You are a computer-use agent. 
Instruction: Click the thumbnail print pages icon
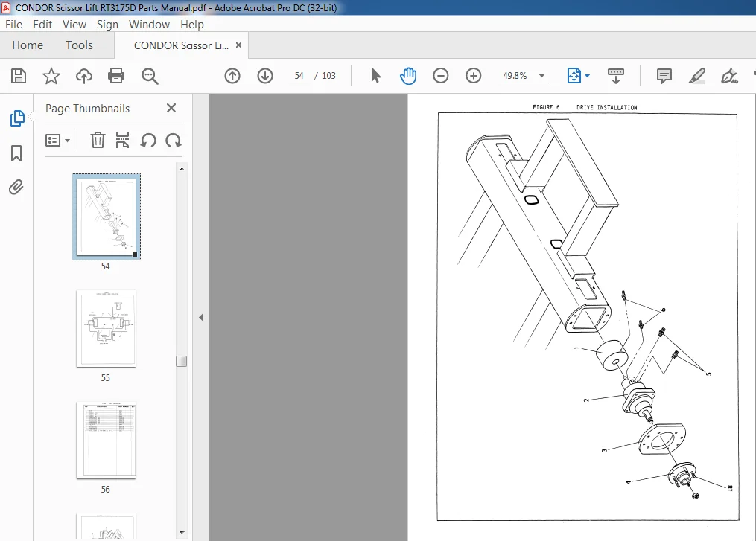pos(122,140)
